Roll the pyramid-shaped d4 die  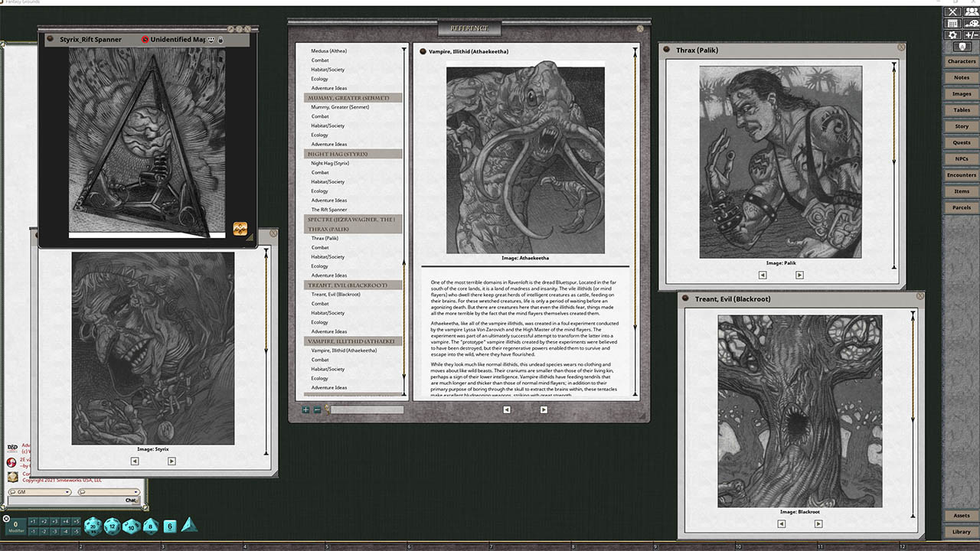pyautogui.click(x=189, y=525)
